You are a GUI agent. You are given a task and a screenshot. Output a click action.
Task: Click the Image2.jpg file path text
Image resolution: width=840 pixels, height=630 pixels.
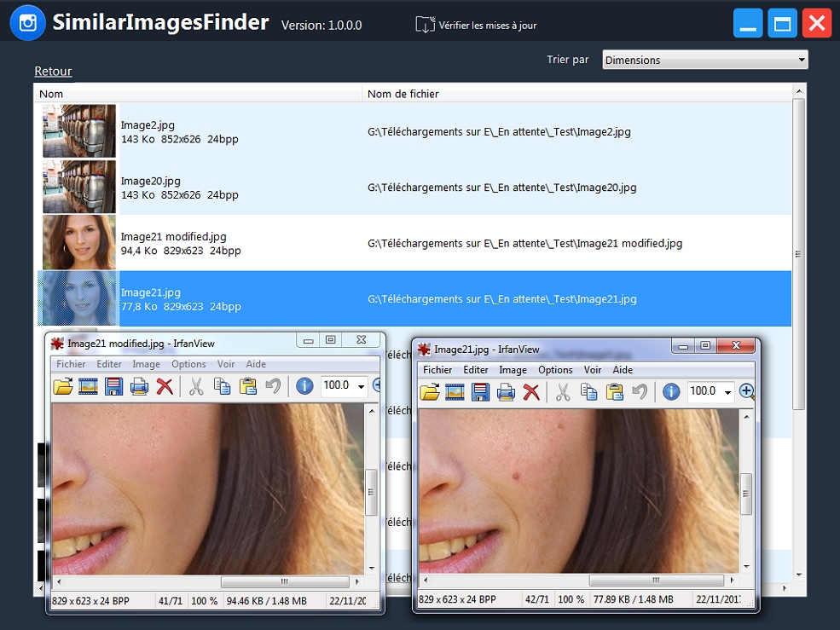click(499, 132)
